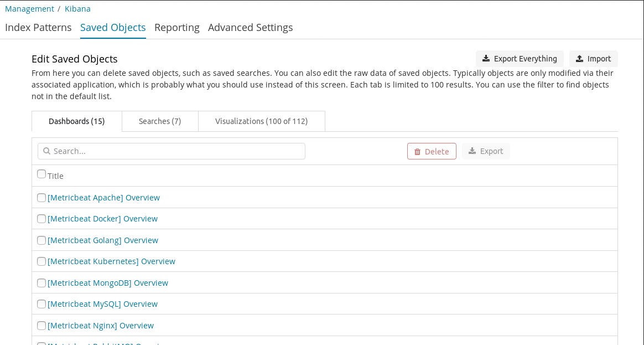The height and width of the screenshot is (345, 644).
Task: Open [Metricbeat Docker] Overview dashboard
Action: click(103, 219)
